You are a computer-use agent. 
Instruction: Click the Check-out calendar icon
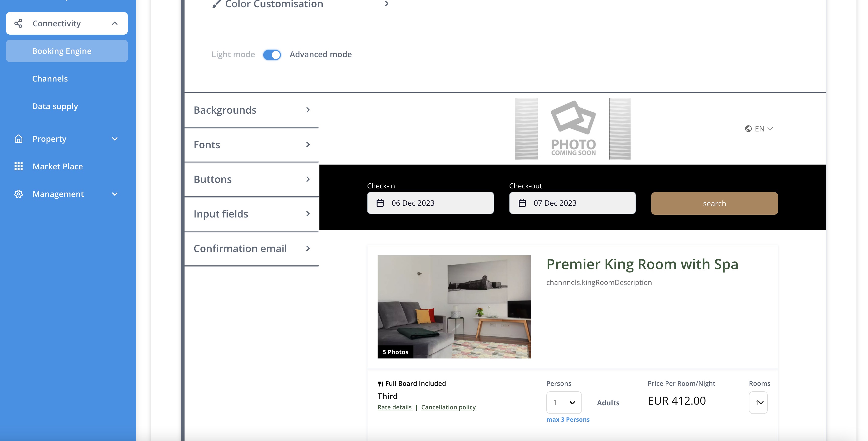tap(522, 203)
